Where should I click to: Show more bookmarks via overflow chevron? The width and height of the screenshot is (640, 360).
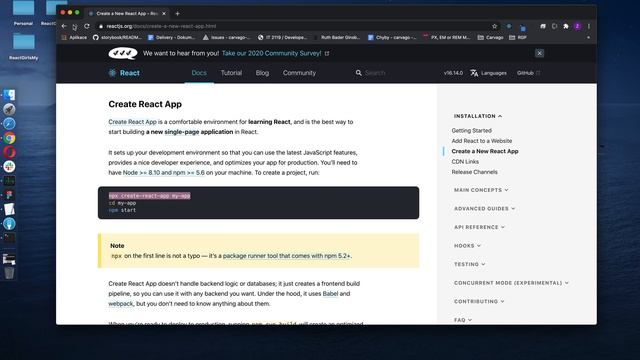[x=588, y=38]
